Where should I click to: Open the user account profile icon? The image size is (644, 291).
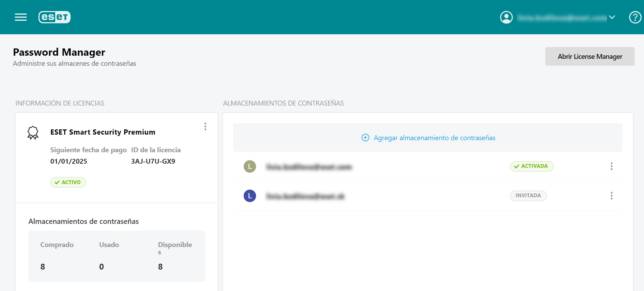tap(506, 17)
